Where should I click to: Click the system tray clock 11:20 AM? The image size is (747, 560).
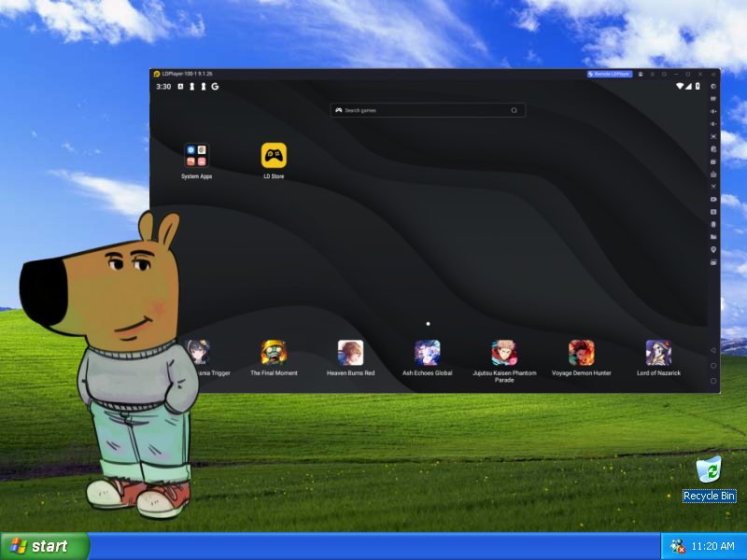click(x=712, y=546)
